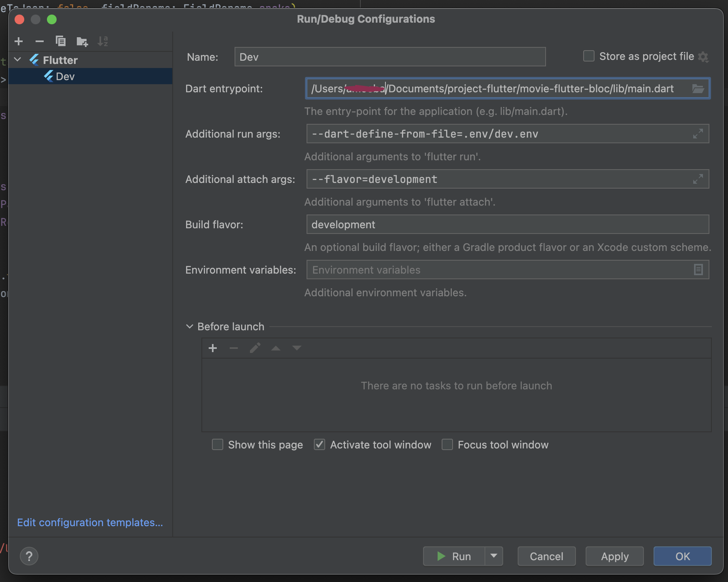Expand the Additional attach args field
This screenshot has height=582, width=728.
pos(698,179)
